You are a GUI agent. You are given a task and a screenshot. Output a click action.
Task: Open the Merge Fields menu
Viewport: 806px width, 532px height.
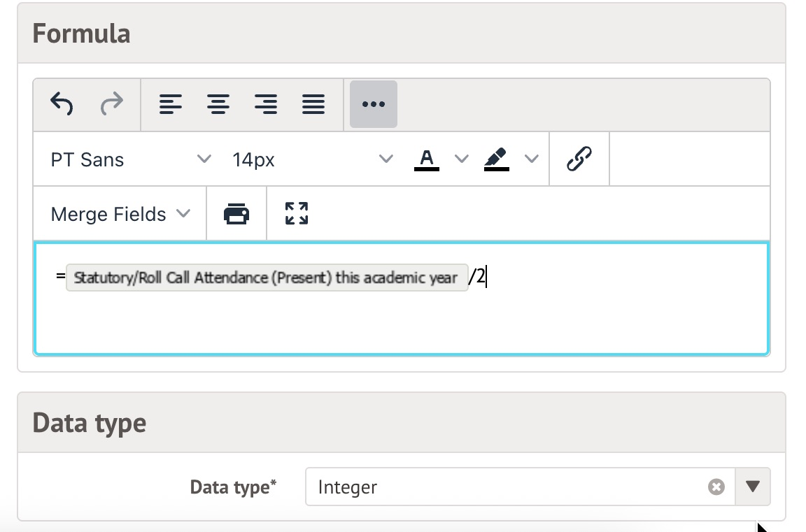[x=120, y=214]
